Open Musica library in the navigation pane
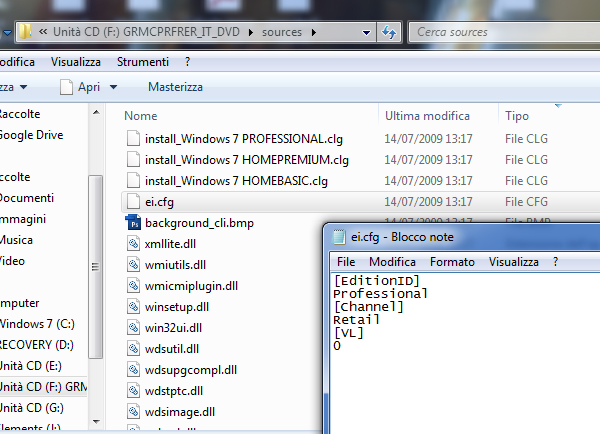Viewport: 600px width, 434px height. click(16, 240)
